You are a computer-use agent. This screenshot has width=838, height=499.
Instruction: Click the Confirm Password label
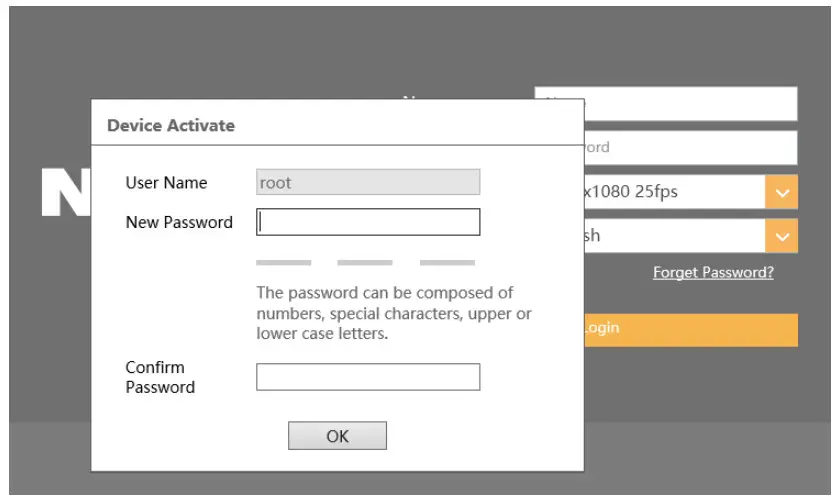(x=160, y=377)
